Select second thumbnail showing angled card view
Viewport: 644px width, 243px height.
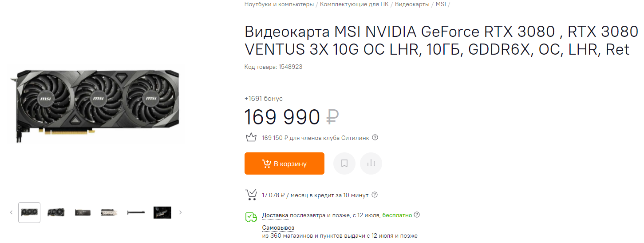tap(56, 212)
